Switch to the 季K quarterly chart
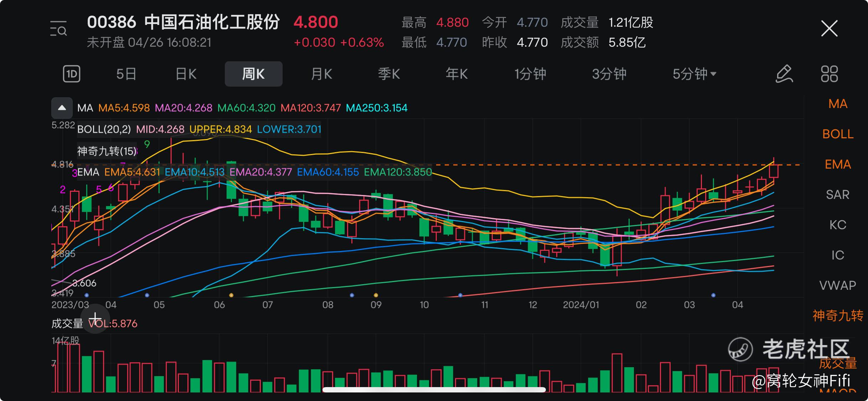Screen dimensions: 868x401 (389, 74)
